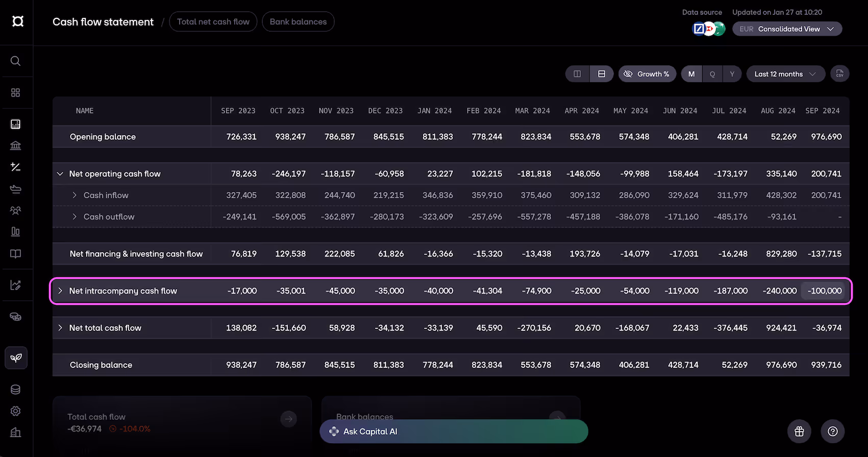This screenshot has height=457, width=868.
Task: Click the highlighted sprout icon in sidebar
Action: [x=16, y=358]
